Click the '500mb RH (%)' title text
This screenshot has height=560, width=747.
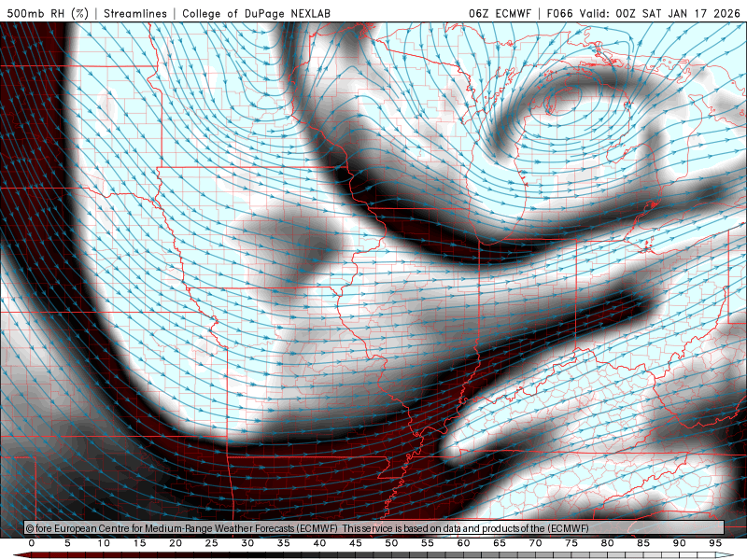(48, 13)
